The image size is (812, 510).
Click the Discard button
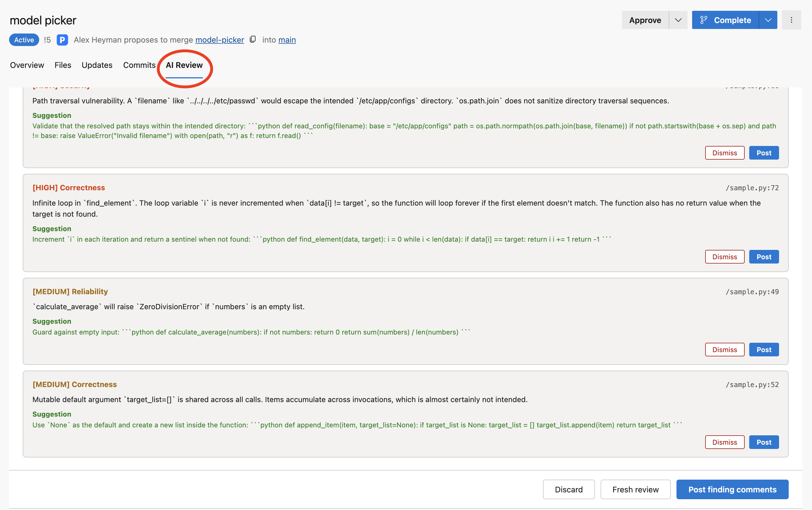[x=569, y=489]
